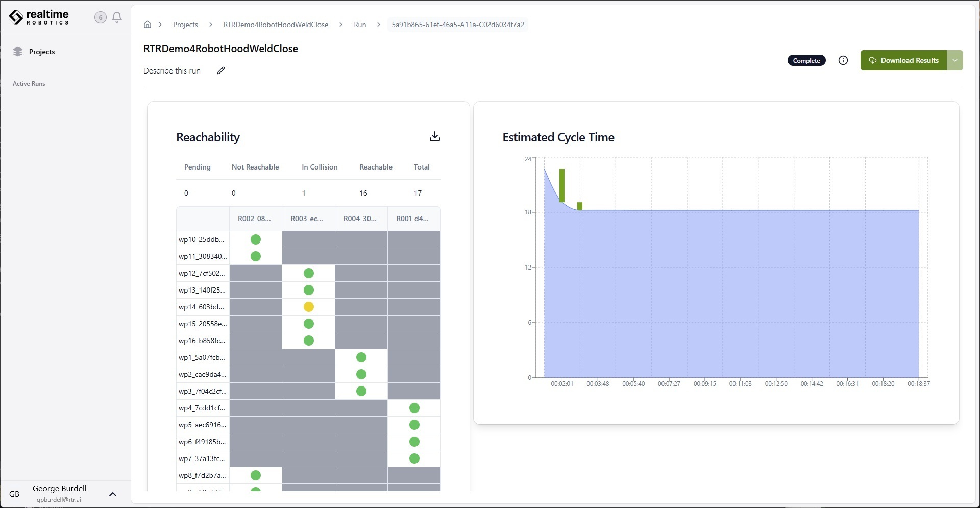Click the Run breadcrumb item
Screen dimensions: 980x508
(360, 25)
